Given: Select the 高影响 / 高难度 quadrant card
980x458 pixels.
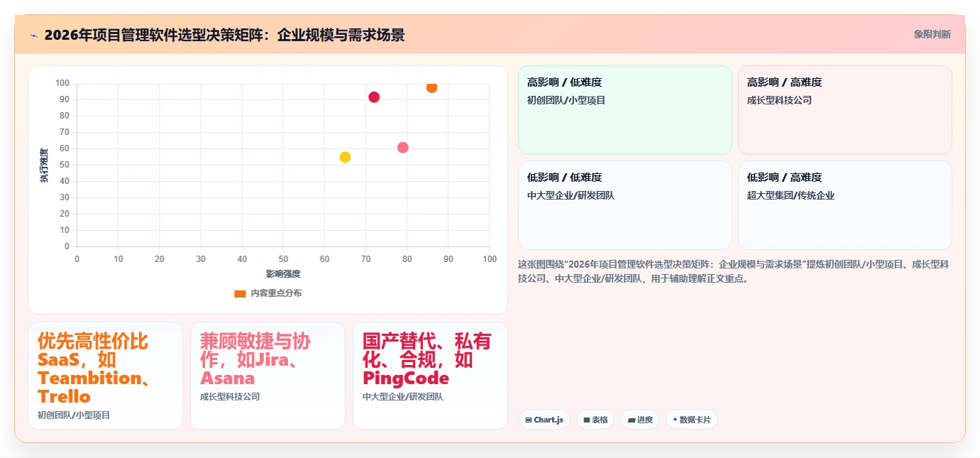Looking at the screenshot, I should pyautogui.click(x=844, y=110).
